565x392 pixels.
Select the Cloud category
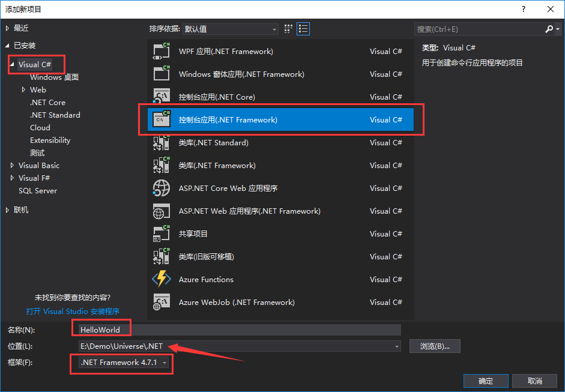click(40, 127)
